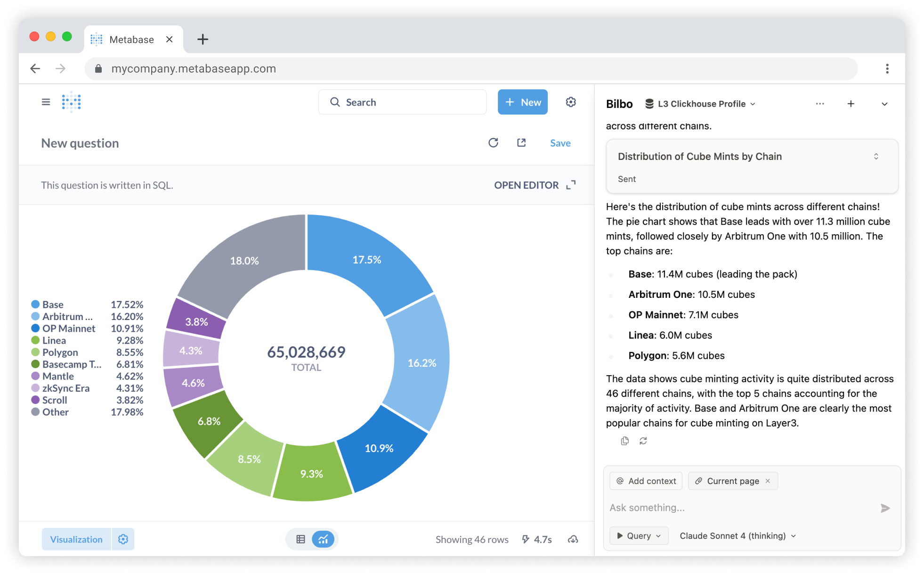Open Bilbo panel more options ellipsis

pos(820,104)
